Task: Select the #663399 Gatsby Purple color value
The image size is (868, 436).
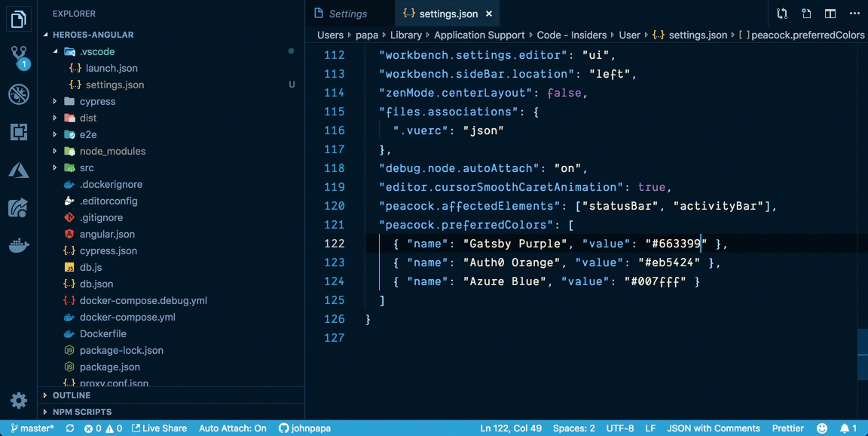Action: coord(676,244)
